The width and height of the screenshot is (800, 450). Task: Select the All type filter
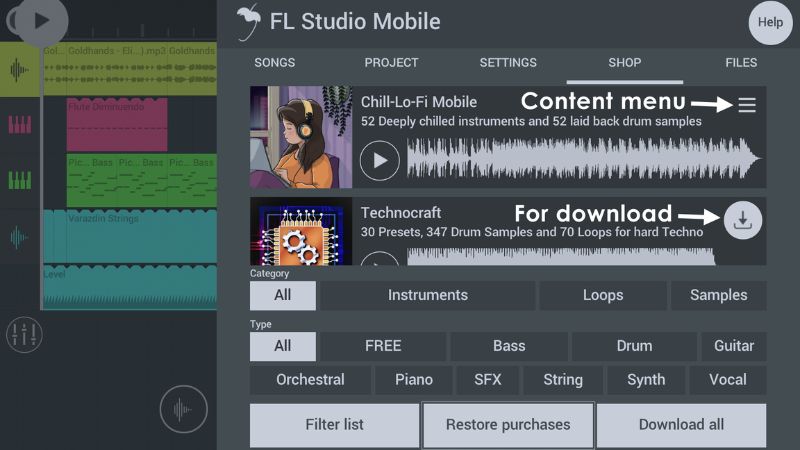point(283,346)
